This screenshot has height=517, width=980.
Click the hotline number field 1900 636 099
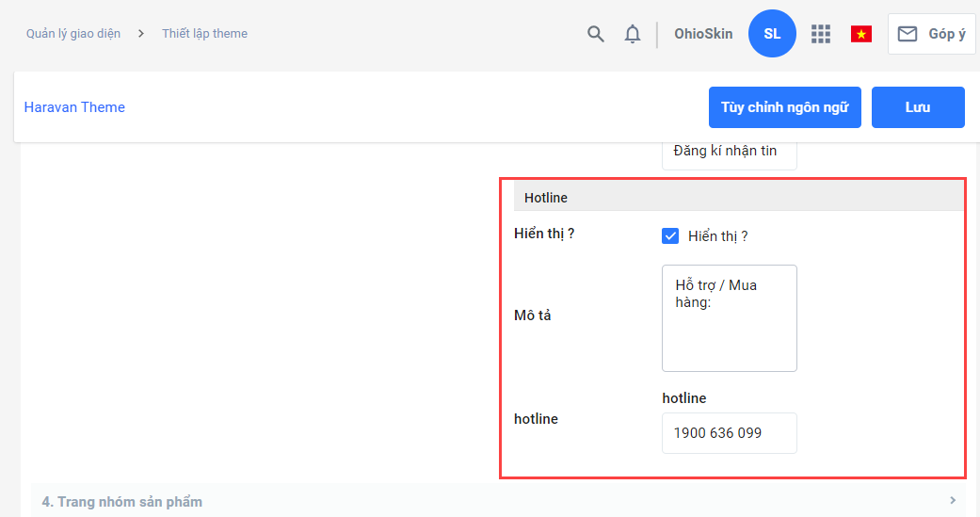coord(729,433)
